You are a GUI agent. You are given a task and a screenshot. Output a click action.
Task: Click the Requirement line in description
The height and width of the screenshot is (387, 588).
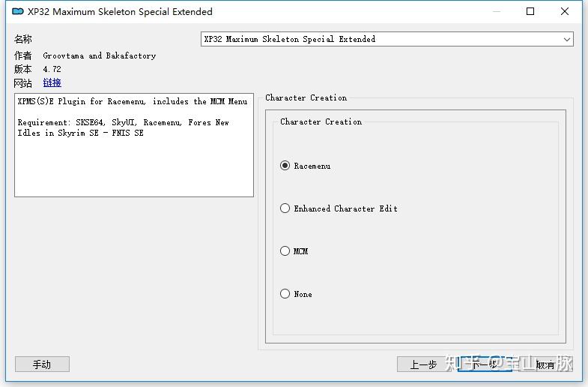point(123,127)
